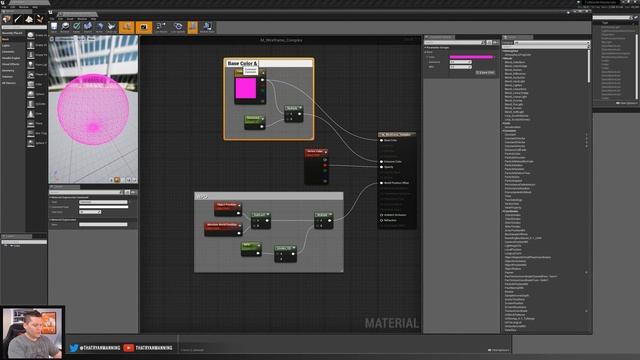Select the Foliage mode icon
This screenshot has height=360, width=640.
40,19
